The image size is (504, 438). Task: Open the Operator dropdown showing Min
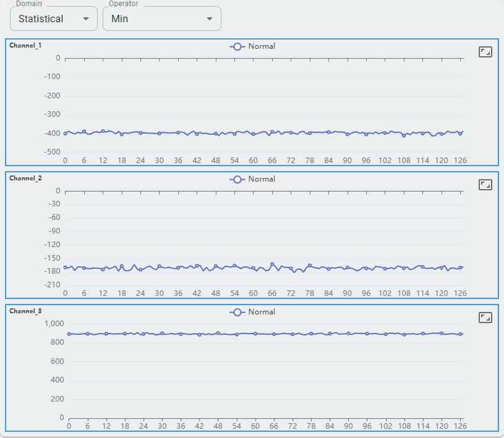[x=155, y=19]
